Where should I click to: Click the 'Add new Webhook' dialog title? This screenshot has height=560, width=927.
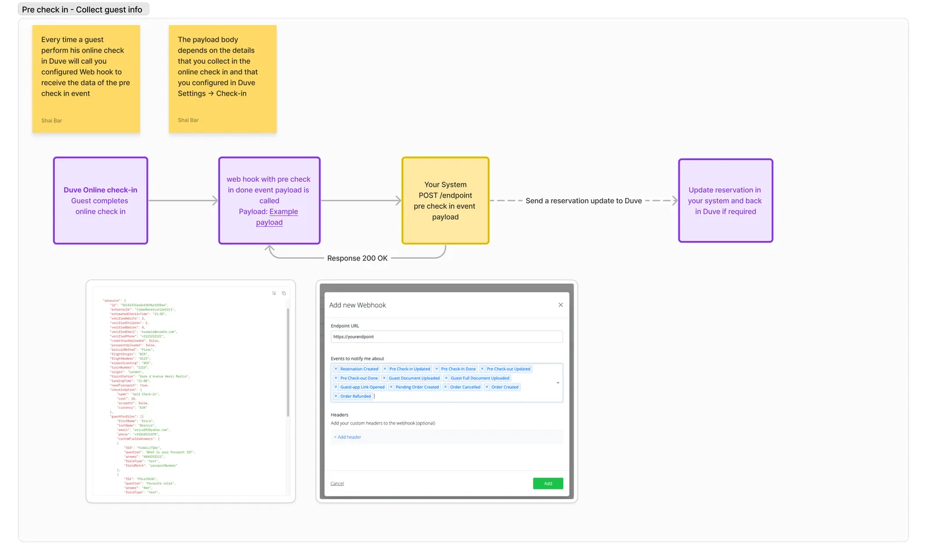[x=357, y=305]
